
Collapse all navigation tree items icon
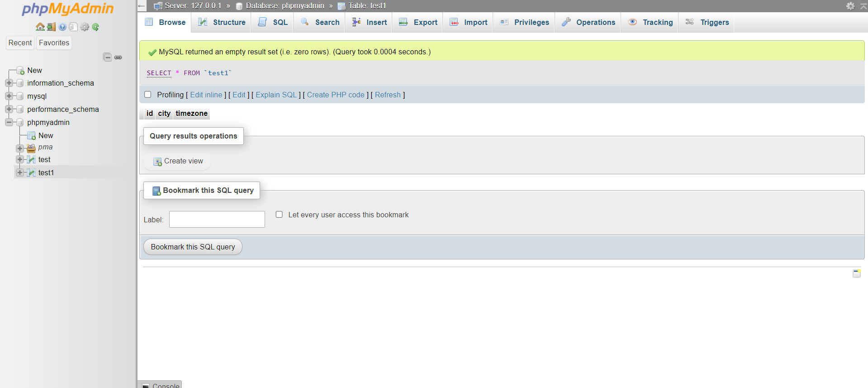click(107, 57)
